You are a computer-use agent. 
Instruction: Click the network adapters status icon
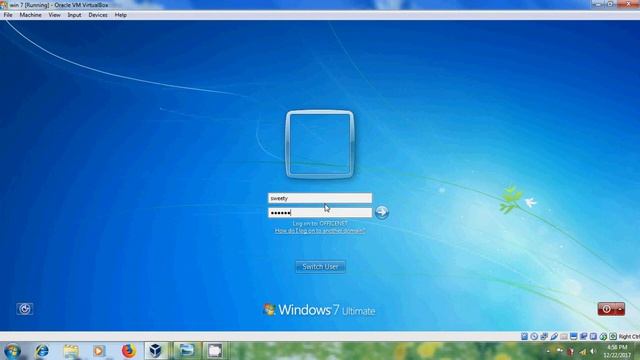click(x=544, y=336)
